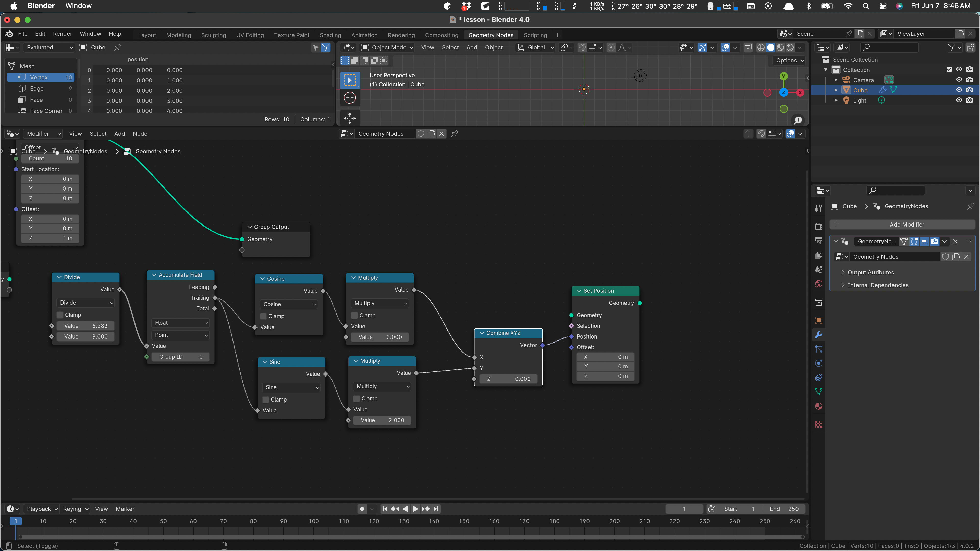Open the Object Data (mesh) properties tab
980x551 pixels.
pos(819,392)
